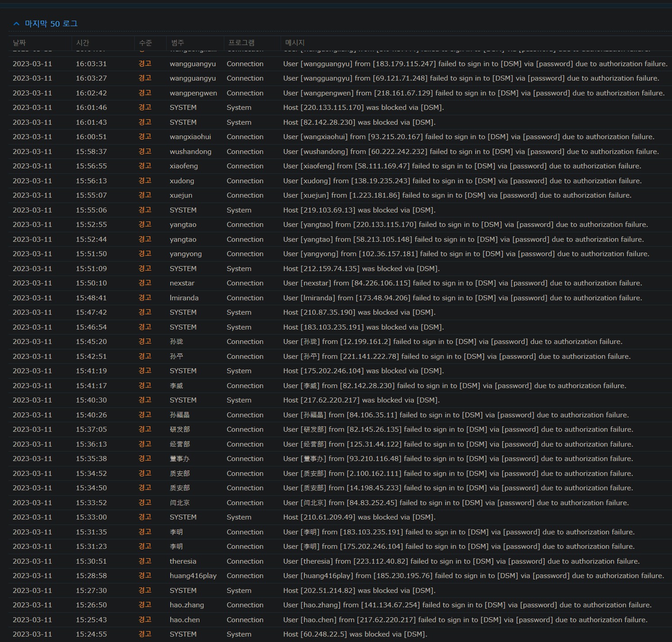Select the huang416play user cell
This screenshot has width=672, height=642.
[193, 576]
